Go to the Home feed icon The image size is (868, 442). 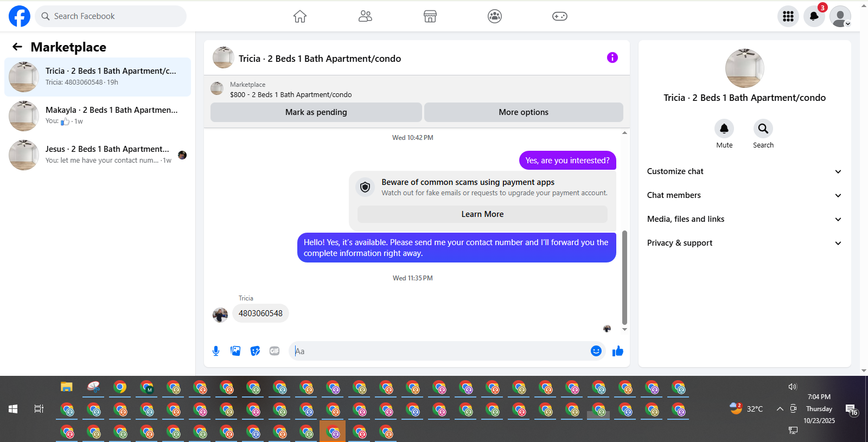point(300,16)
